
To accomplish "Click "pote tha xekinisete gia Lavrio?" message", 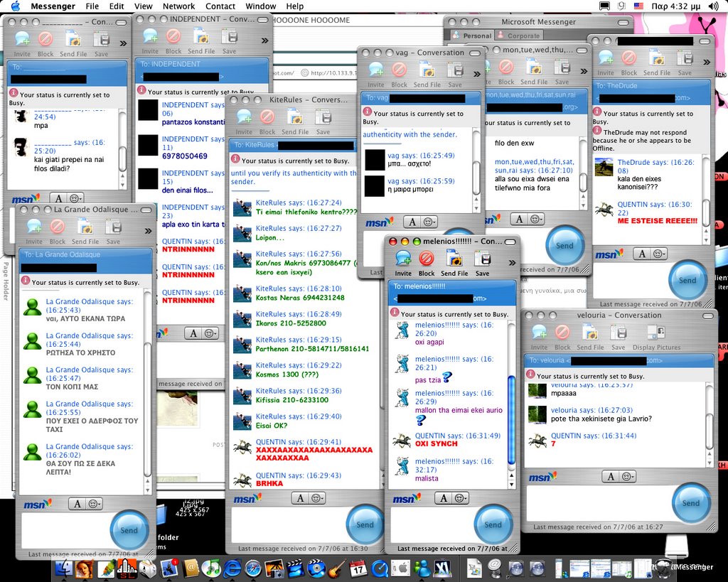I will (601, 419).
